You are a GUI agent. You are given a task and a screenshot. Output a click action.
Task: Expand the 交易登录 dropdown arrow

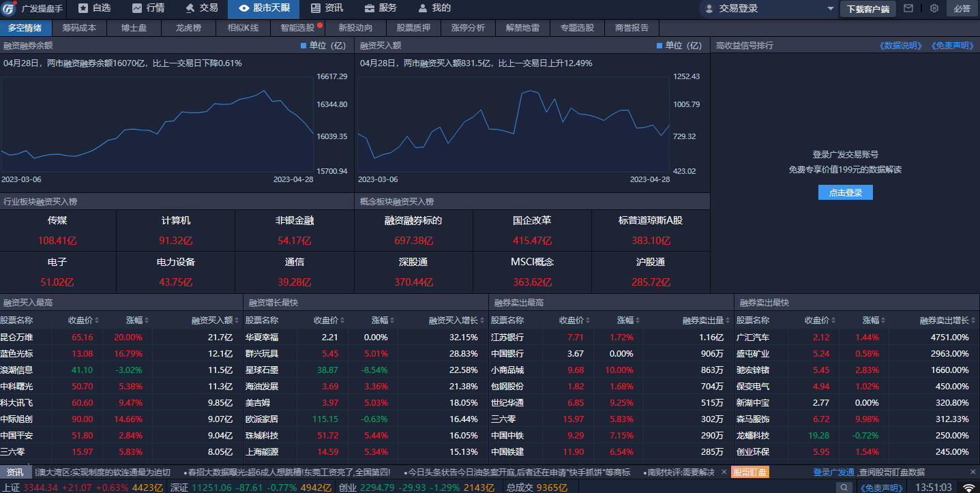[831, 9]
